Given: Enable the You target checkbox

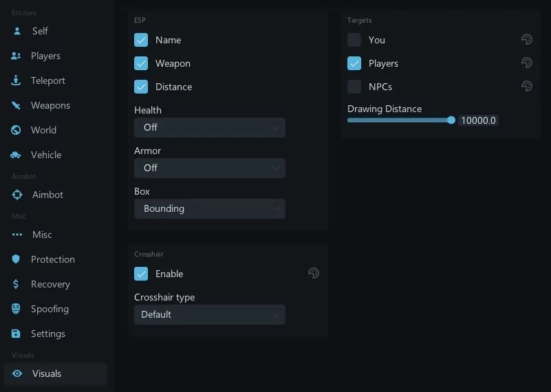Looking at the screenshot, I should 354,40.
